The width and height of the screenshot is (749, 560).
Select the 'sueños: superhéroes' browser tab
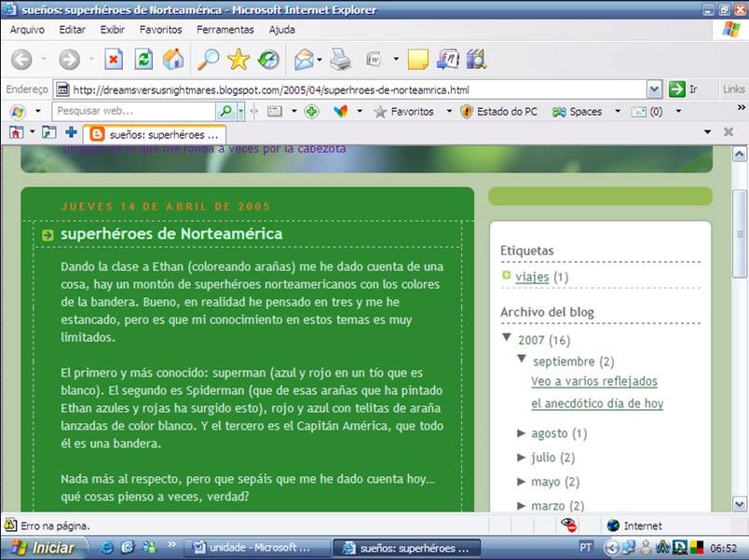[158, 133]
